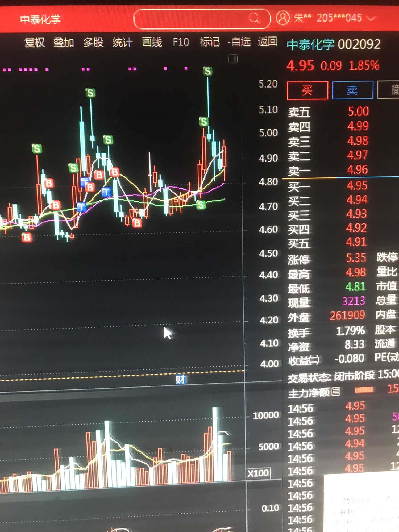This screenshot has width=399, height=532.
Task: Click the search magnifier icon
Action: pos(254,18)
